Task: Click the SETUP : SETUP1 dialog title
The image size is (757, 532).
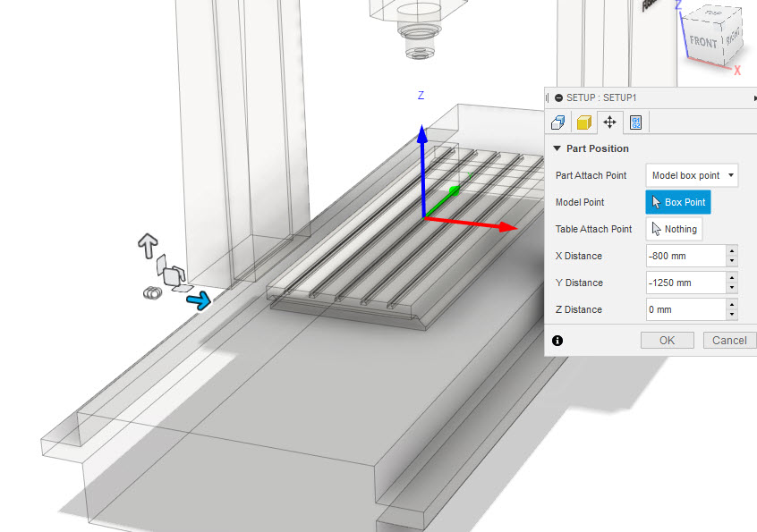Action: pyautogui.click(x=601, y=98)
